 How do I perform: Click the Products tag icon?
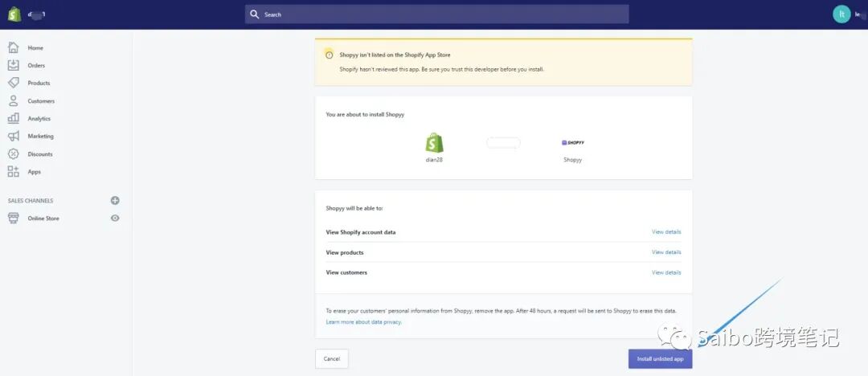[14, 83]
